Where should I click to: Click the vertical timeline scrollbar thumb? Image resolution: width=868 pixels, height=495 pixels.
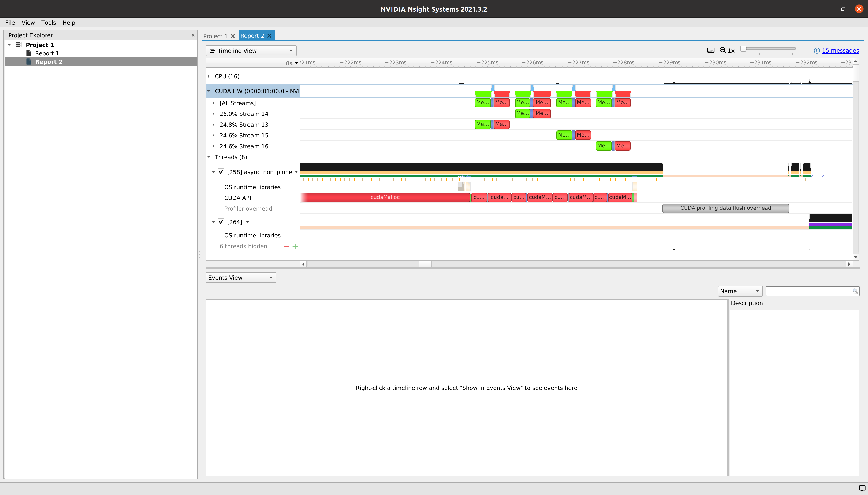[x=856, y=73]
